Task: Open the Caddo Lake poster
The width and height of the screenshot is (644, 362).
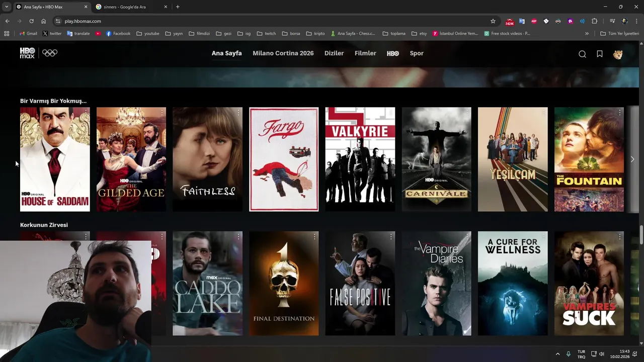Action: click(x=207, y=284)
